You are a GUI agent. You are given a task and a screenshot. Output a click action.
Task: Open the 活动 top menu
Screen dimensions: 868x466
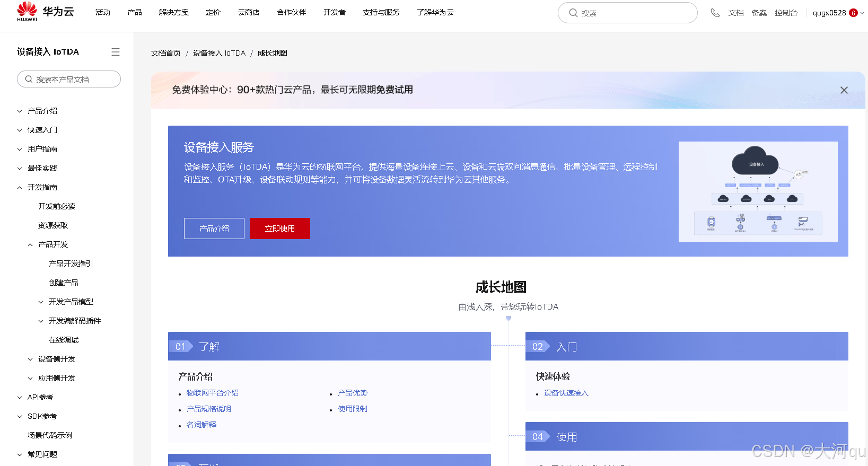(103, 12)
